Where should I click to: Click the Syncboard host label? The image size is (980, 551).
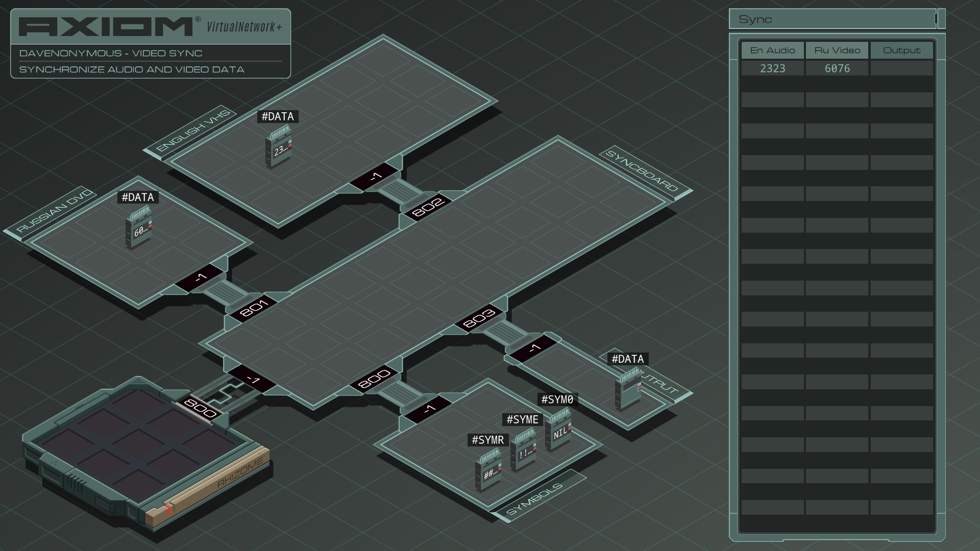pyautogui.click(x=642, y=171)
